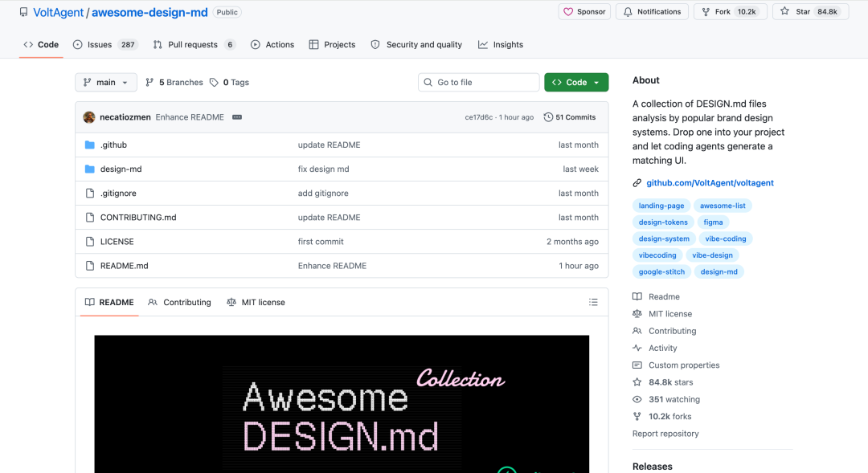The image size is (868, 473).
Task: Expand the green Code dropdown button
Action: click(x=575, y=83)
